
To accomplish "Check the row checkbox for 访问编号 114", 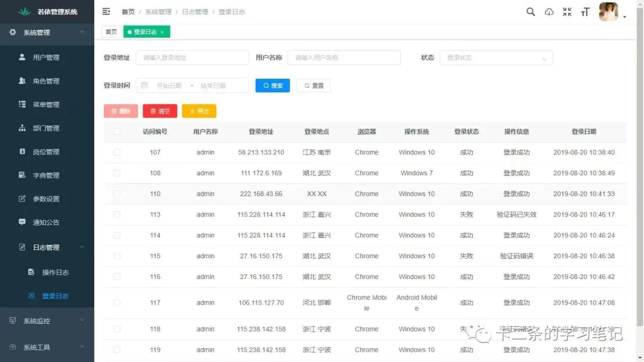I will pyautogui.click(x=117, y=235).
